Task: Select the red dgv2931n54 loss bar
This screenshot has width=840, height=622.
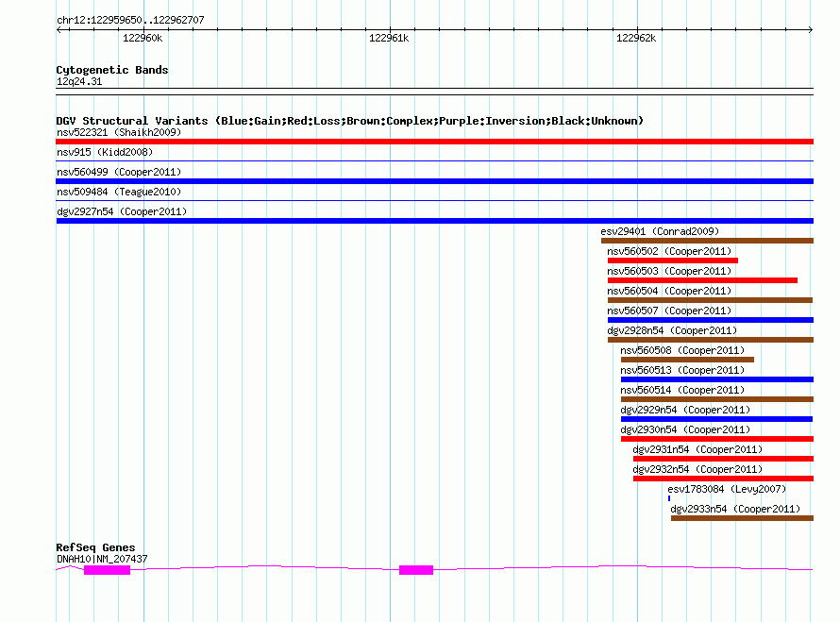Action: [723, 459]
